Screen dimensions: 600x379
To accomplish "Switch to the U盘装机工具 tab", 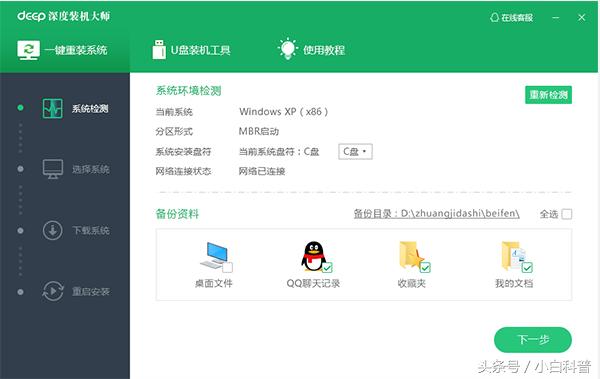I will click(x=191, y=50).
